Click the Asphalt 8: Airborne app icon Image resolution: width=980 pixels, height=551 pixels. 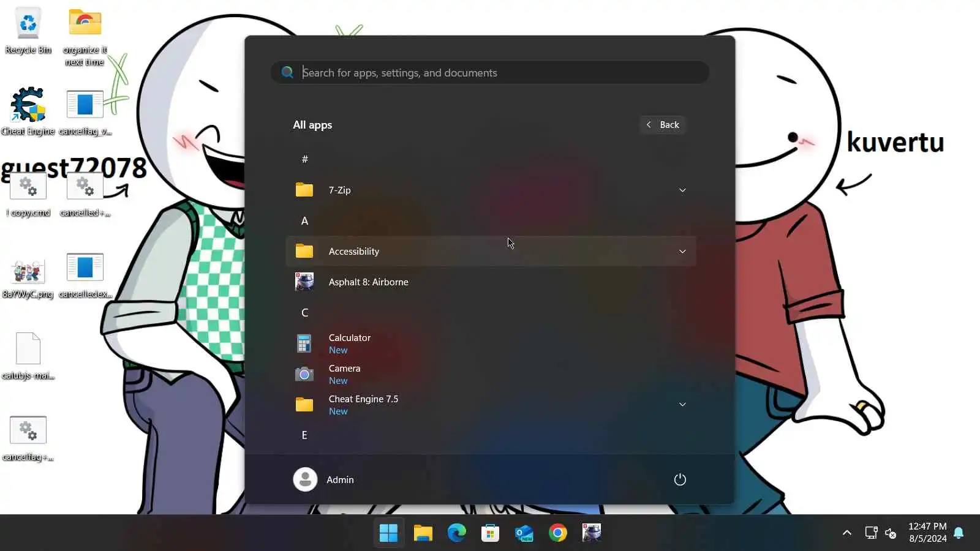tap(304, 282)
